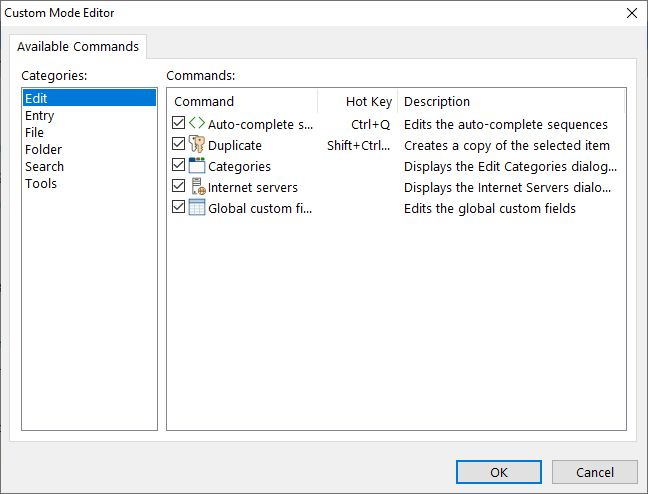
Task: Toggle the Global custom fields checkbox
Action: pyautogui.click(x=179, y=207)
